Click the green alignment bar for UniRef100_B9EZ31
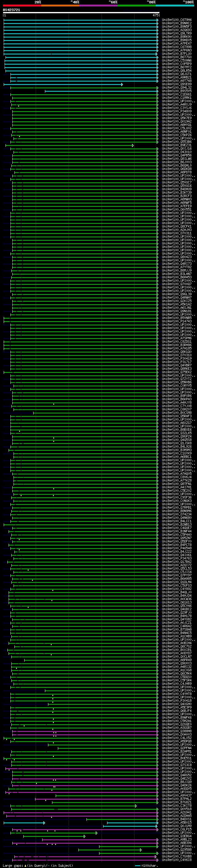 (x=69, y=145)
